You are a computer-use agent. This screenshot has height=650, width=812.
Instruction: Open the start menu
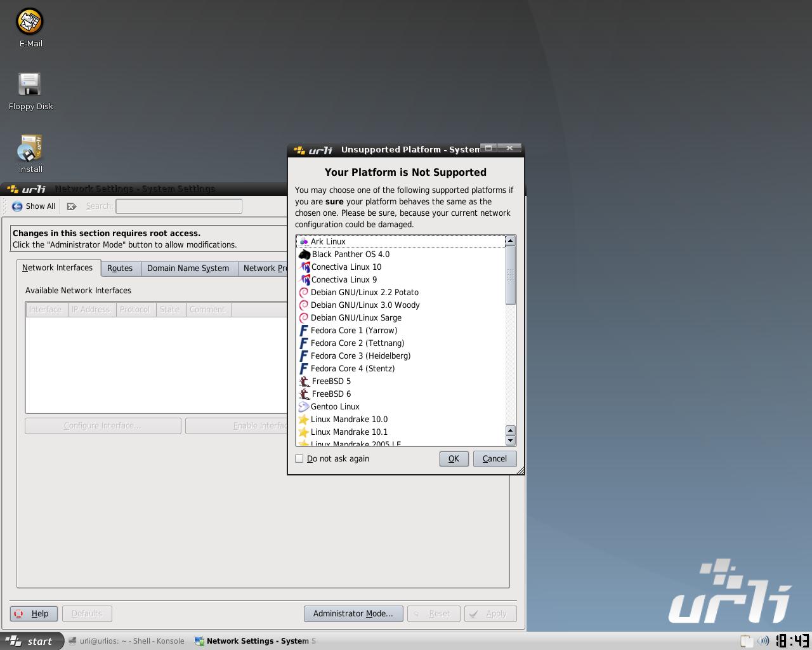32,641
